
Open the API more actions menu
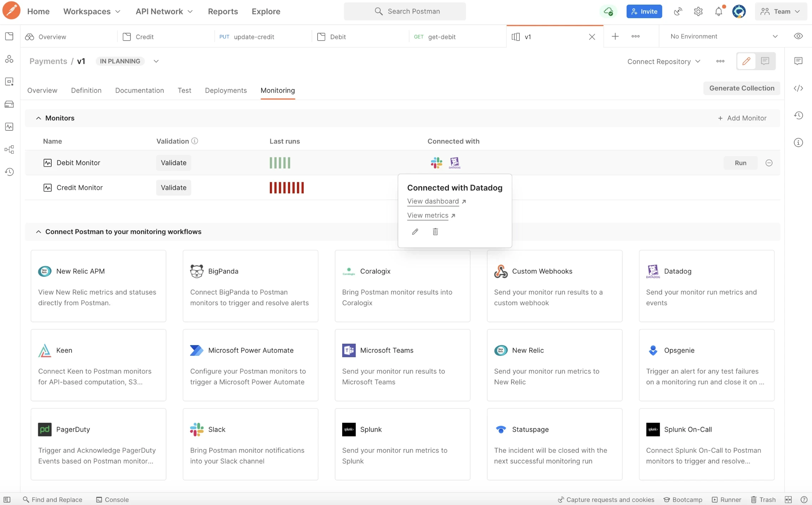tap(720, 61)
